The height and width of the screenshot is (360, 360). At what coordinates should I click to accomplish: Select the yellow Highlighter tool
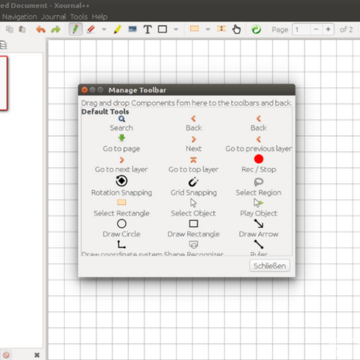117,29
